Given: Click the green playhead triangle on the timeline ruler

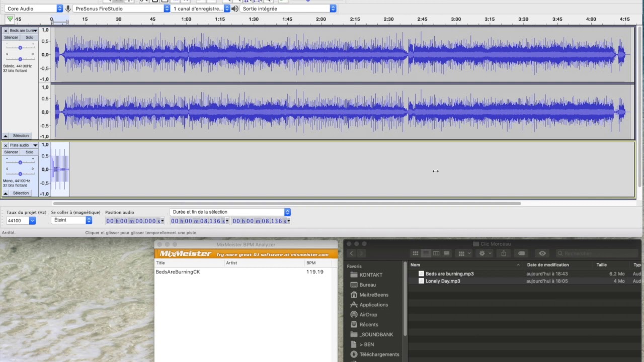Looking at the screenshot, I should click(10, 19).
